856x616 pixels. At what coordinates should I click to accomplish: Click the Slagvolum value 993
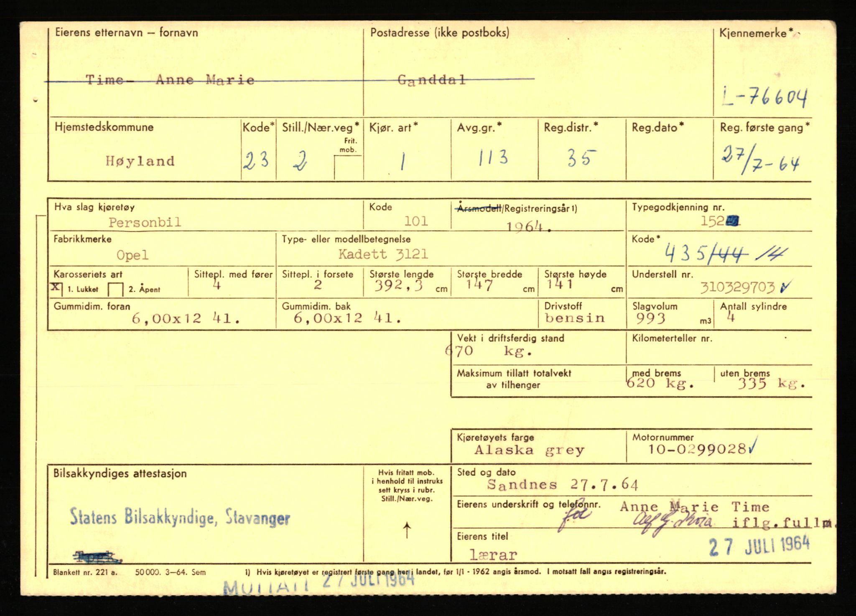click(650, 319)
